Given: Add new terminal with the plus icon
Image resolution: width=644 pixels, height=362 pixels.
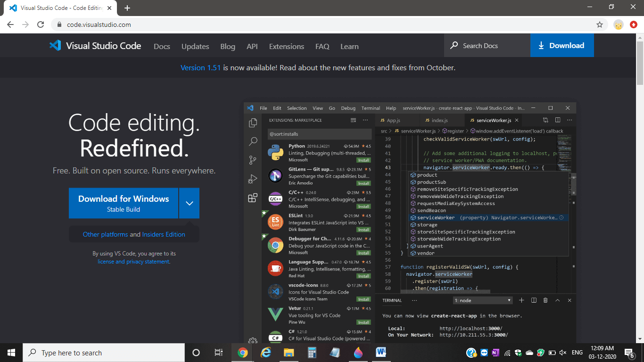Looking at the screenshot, I should tap(521, 300).
